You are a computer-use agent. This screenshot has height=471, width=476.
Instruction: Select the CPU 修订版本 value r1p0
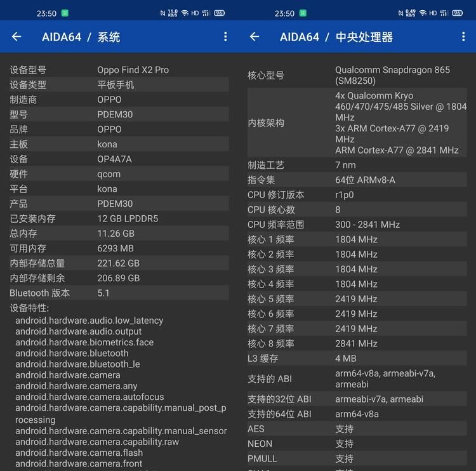click(x=344, y=195)
